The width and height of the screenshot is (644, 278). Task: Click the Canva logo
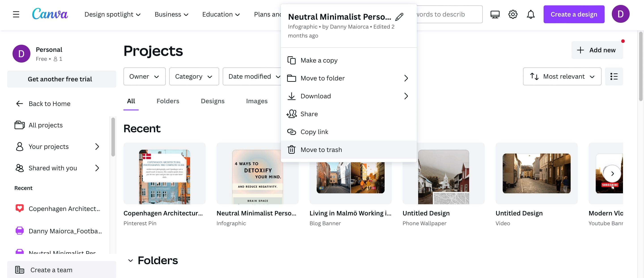click(50, 14)
